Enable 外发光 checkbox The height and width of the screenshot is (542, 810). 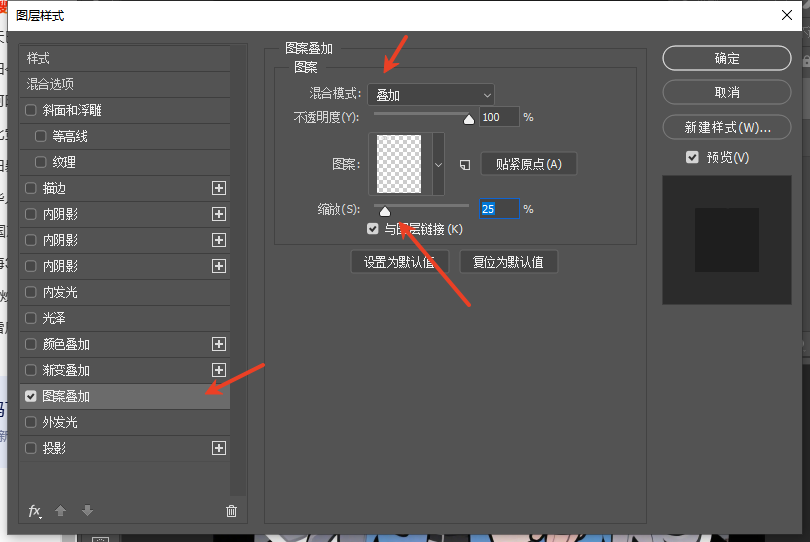(30, 422)
